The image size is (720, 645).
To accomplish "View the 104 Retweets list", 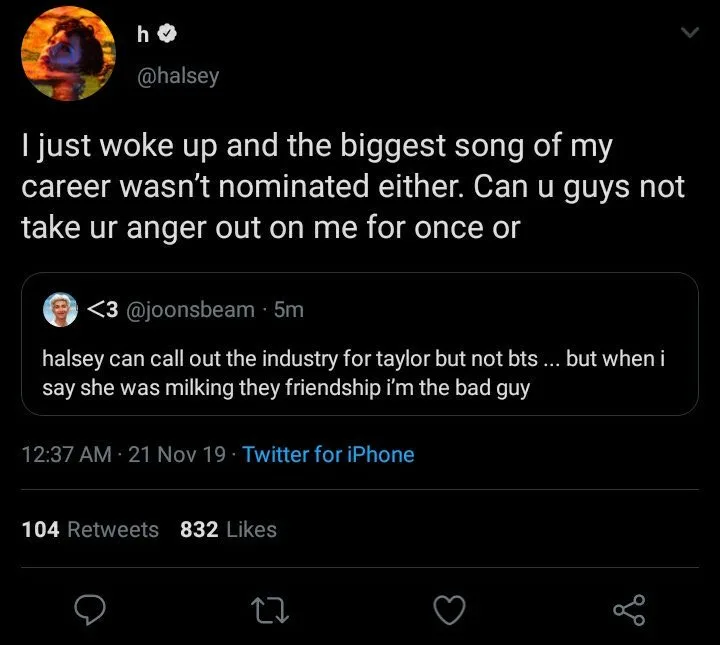I will click(90, 529).
